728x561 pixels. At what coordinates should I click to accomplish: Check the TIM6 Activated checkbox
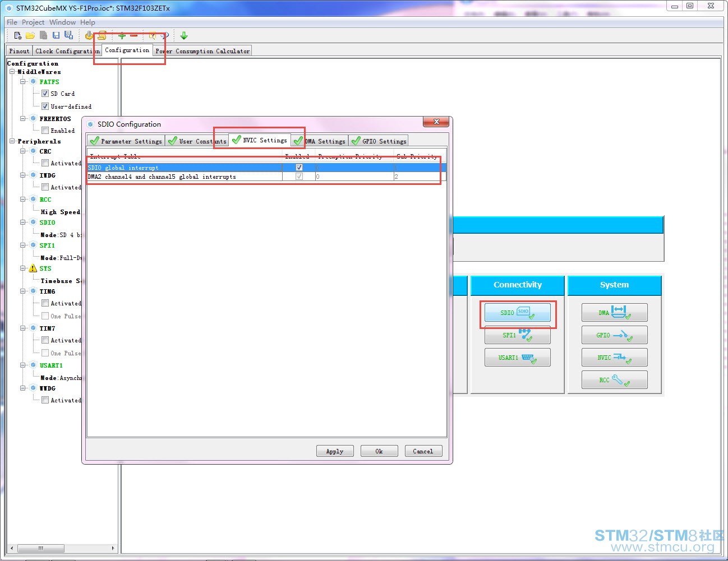point(45,303)
